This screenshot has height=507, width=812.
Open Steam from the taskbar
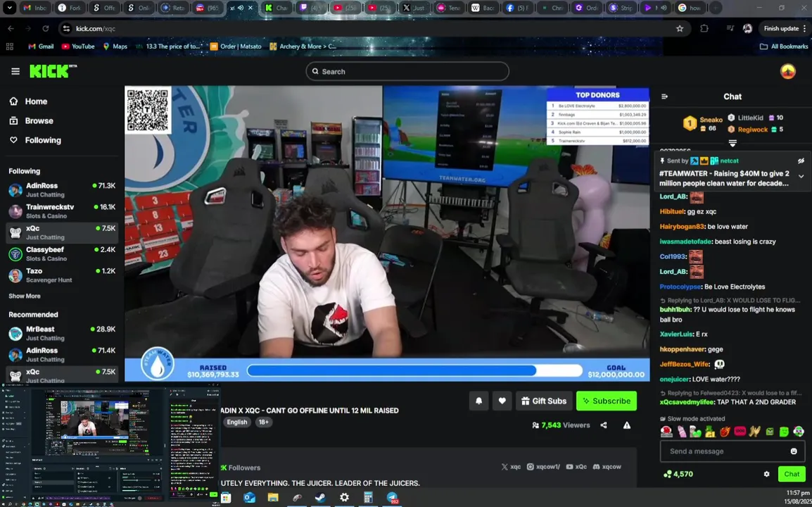[x=320, y=498]
